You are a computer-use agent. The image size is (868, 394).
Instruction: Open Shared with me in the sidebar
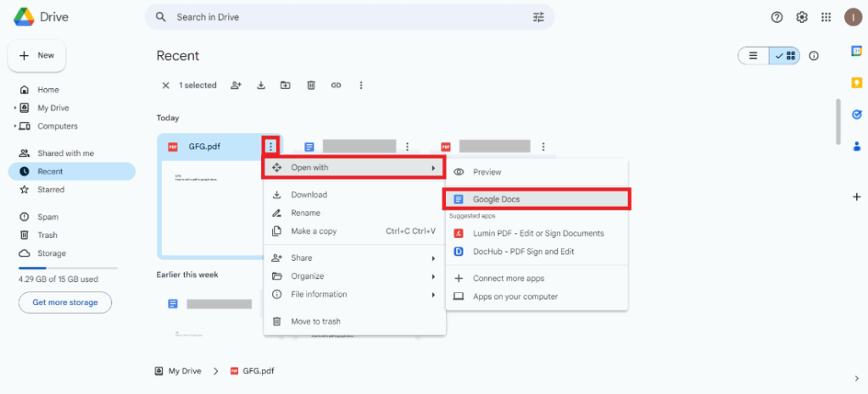71,153
